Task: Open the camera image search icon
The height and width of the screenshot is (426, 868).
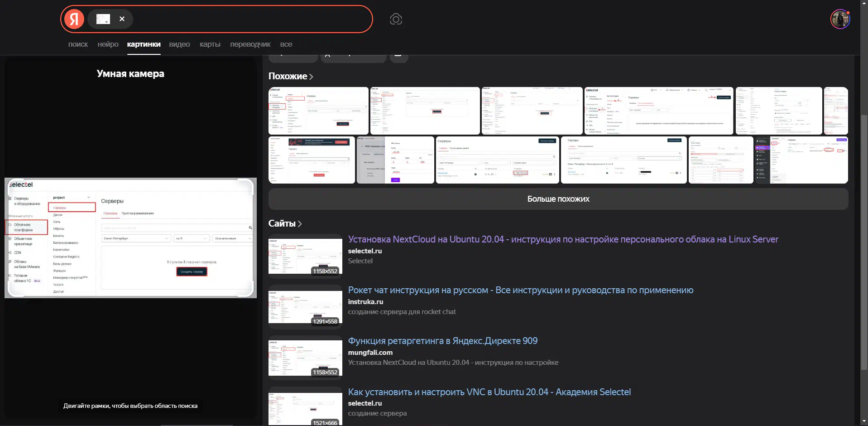Action: click(396, 19)
